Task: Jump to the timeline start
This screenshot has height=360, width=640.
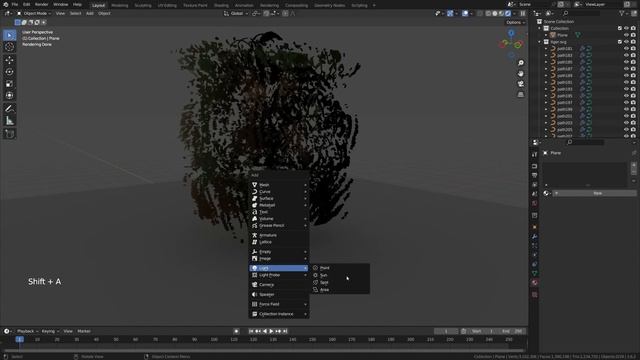Action: tap(251, 331)
